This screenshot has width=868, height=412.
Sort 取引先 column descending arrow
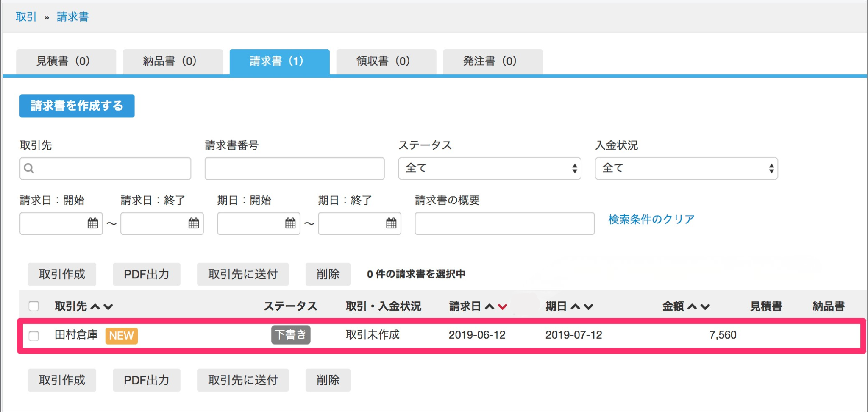coord(108,306)
